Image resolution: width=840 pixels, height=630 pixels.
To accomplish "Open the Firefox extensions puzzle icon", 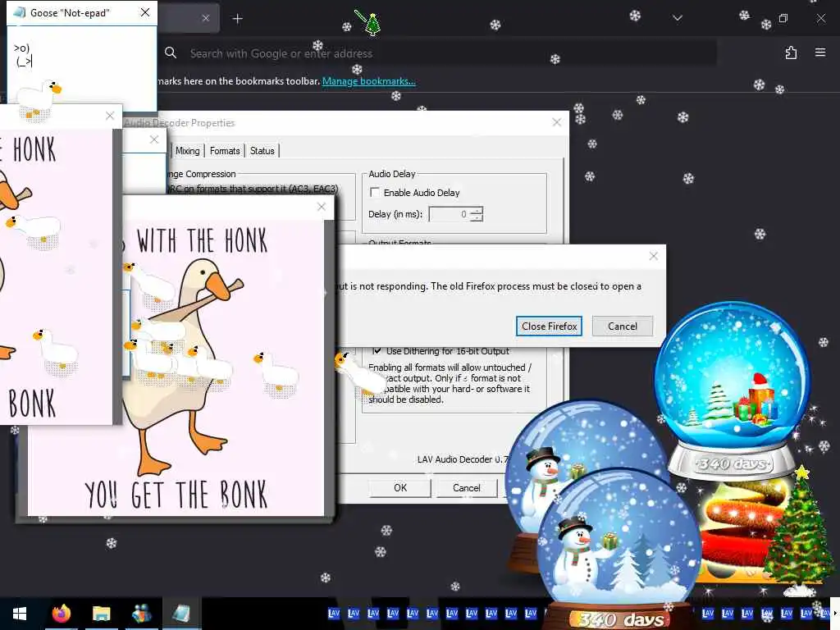I will 792,52.
